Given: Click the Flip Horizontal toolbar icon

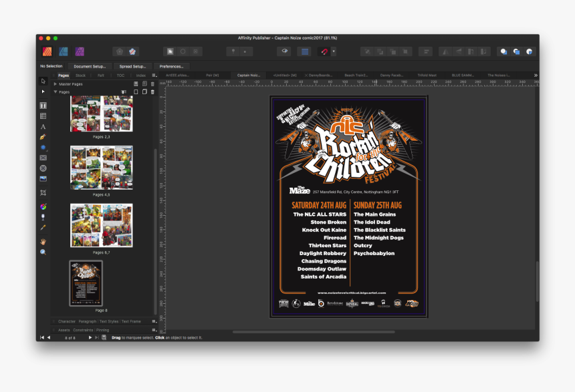Looking at the screenshot, I should click(445, 51).
